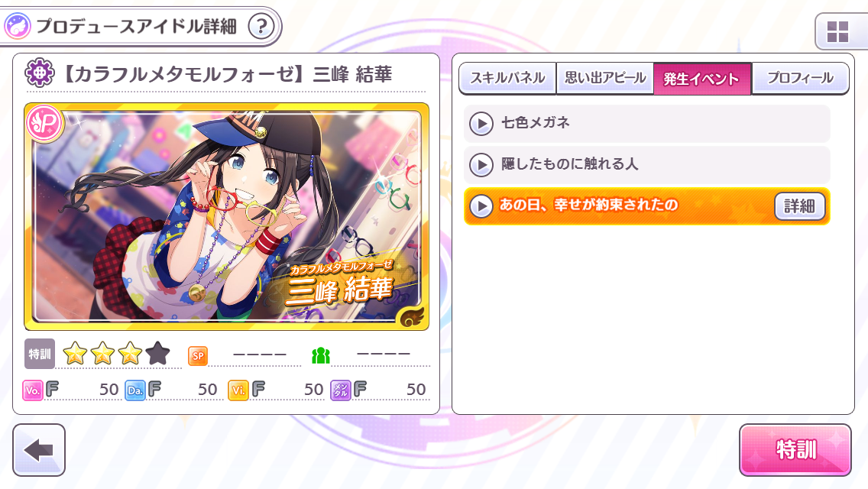This screenshot has width=868, height=489.
Task: Click the pink 特訓 training button
Action: point(795,450)
